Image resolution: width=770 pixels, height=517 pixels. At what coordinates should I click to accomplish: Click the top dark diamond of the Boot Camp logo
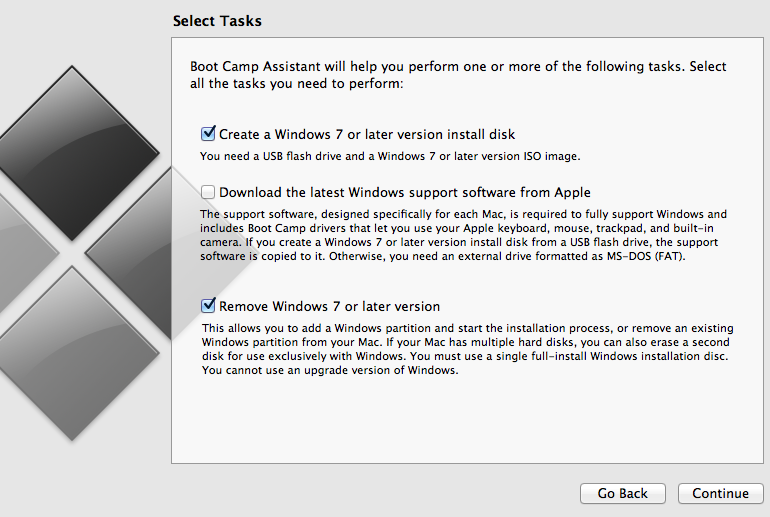tap(73, 153)
